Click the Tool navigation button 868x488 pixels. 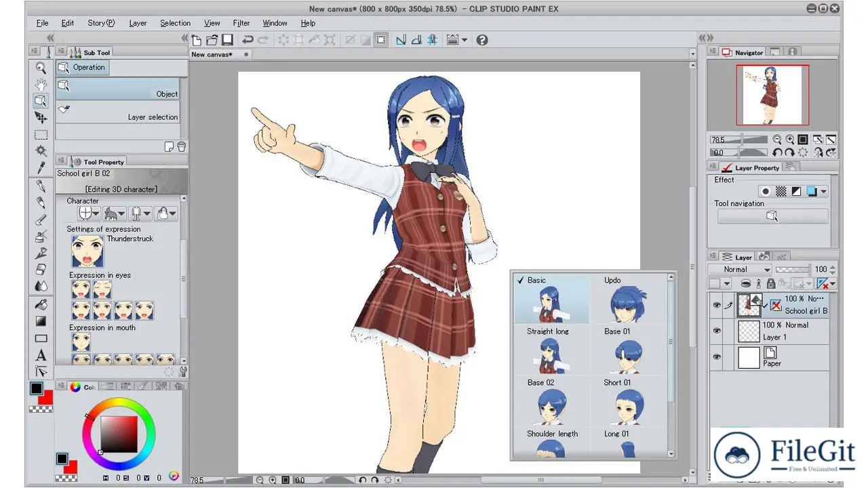click(772, 216)
